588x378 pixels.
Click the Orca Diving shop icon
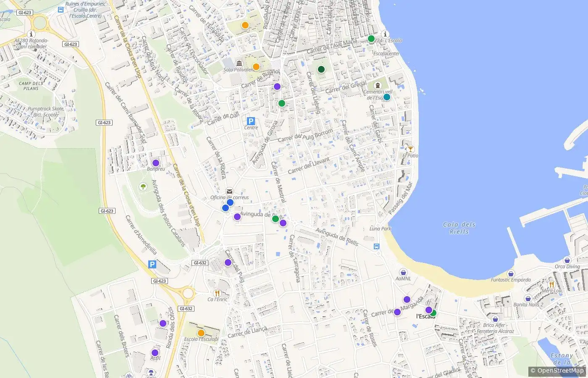pyautogui.click(x=567, y=260)
